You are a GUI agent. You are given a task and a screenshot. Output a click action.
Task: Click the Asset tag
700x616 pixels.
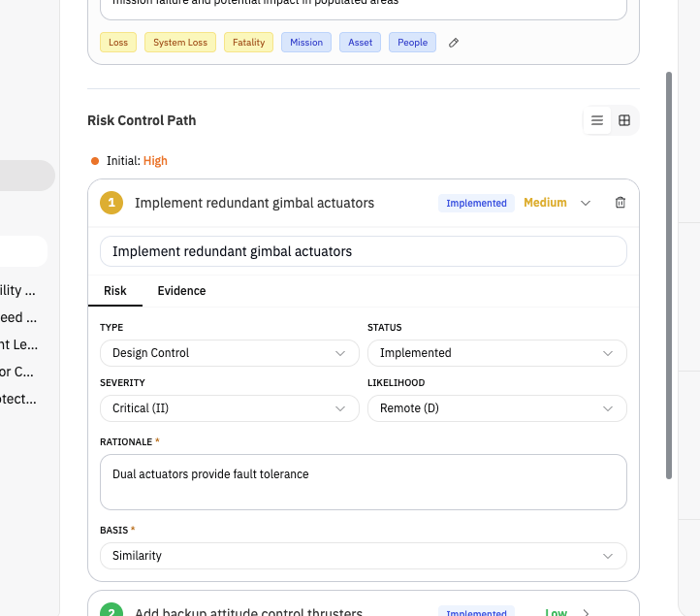361,43
